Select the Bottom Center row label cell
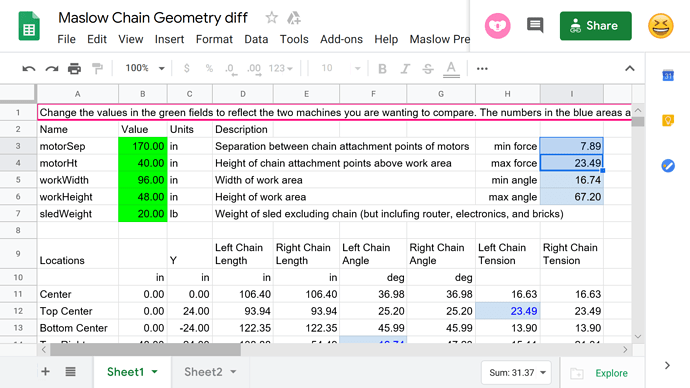 (x=78, y=328)
